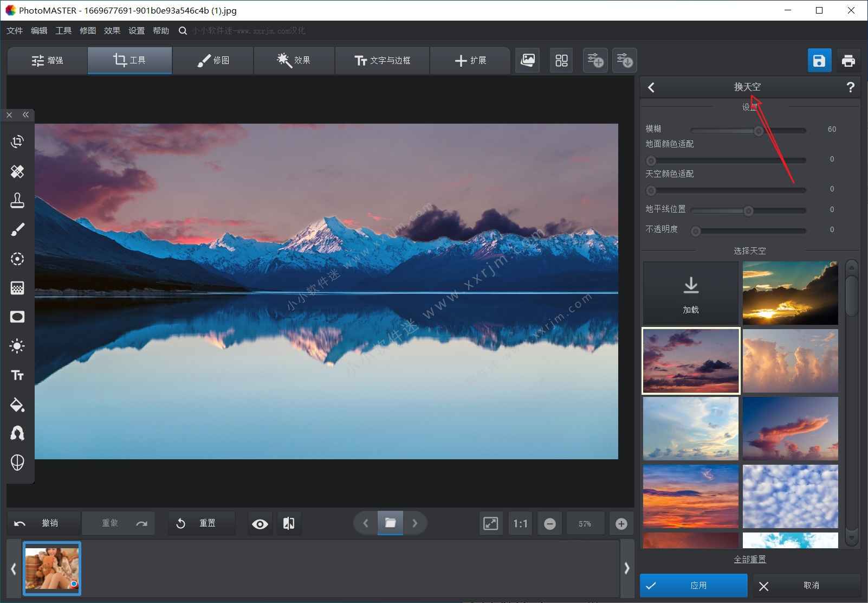This screenshot has width=868, height=603.
Task: Open the 文件 menu
Action: (x=15, y=31)
